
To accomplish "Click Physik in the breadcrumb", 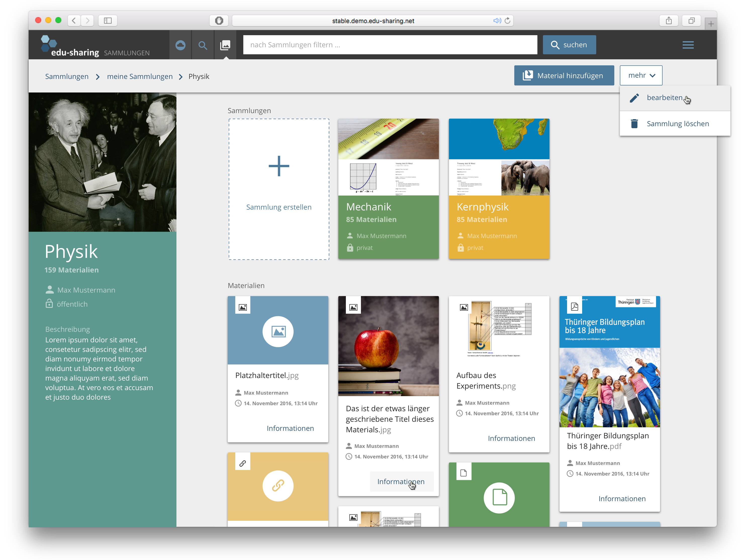I will [199, 76].
